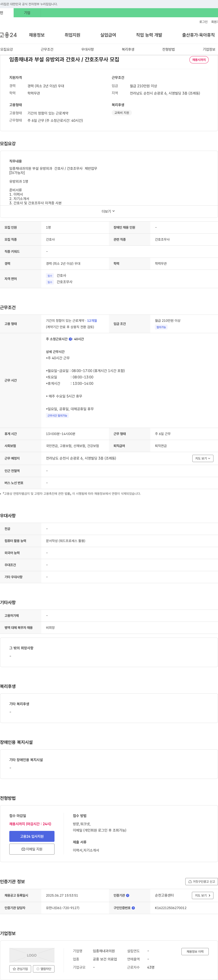This screenshot has height=980, width=218.
Task: Open the 취업지원 menu
Action: [72, 35]
